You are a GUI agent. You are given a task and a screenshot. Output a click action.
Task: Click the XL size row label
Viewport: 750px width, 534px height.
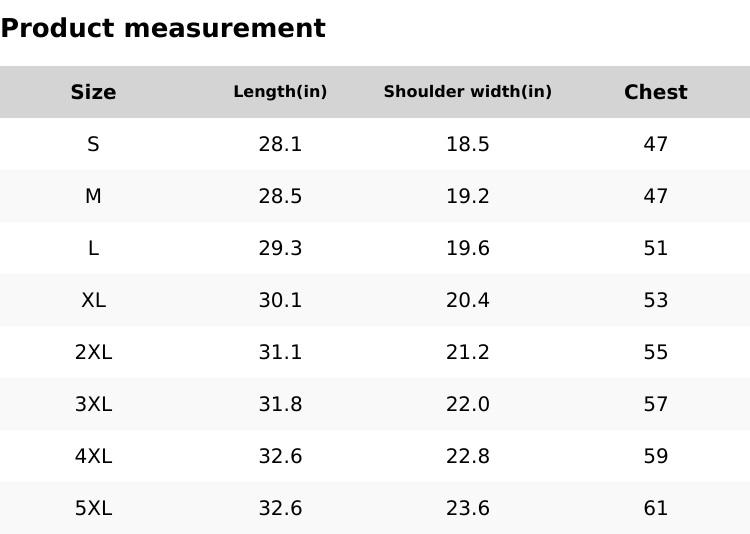click(93, 300)
